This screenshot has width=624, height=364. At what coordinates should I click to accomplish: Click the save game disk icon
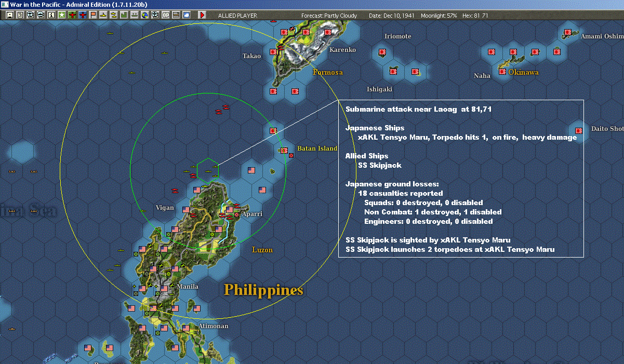pyautogui.click(x=10, y=16)
